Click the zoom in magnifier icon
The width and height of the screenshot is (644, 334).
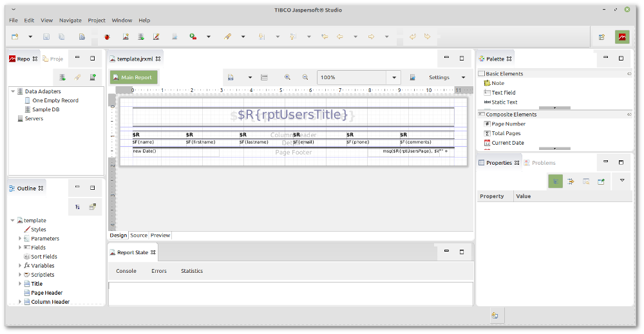tap(287, 77)
